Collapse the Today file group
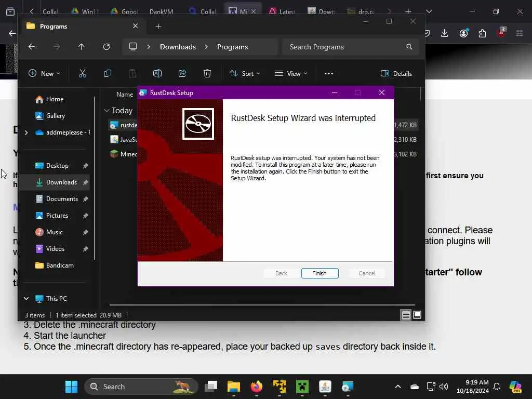 tap(107, 110)
